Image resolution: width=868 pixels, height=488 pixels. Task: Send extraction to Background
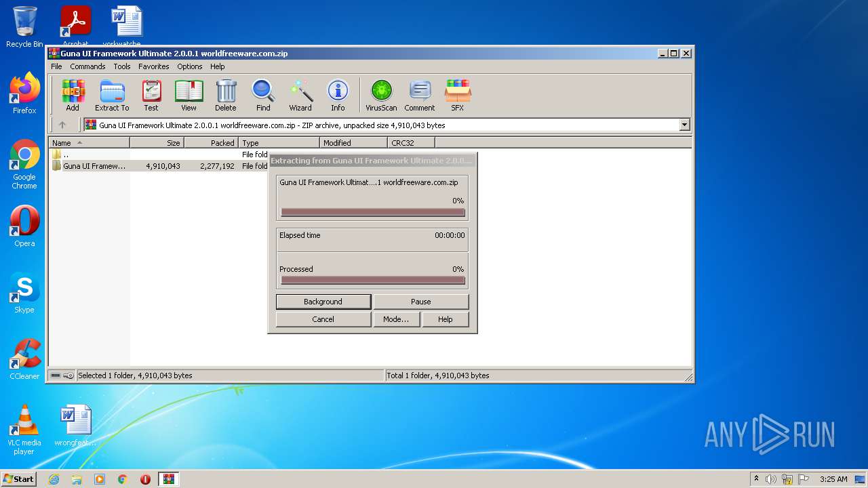pyautogui.click(x=323, y=302)
